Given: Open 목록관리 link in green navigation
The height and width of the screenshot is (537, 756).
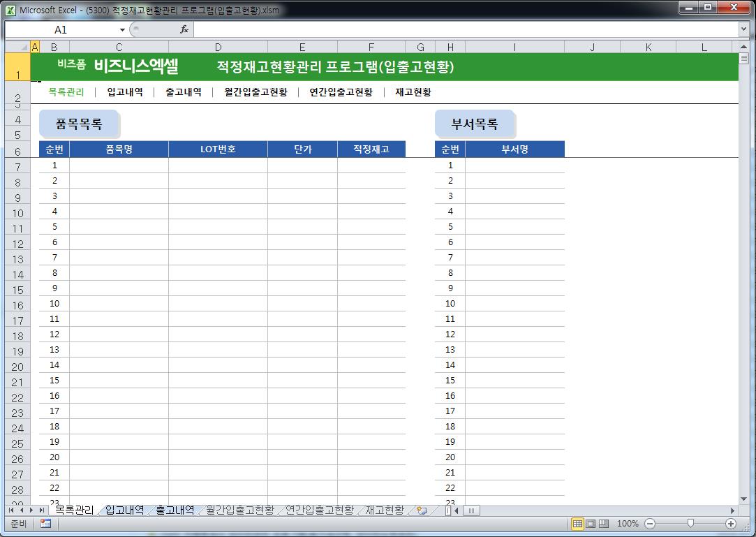Looking at the screenshot, I should click(66, 91).
